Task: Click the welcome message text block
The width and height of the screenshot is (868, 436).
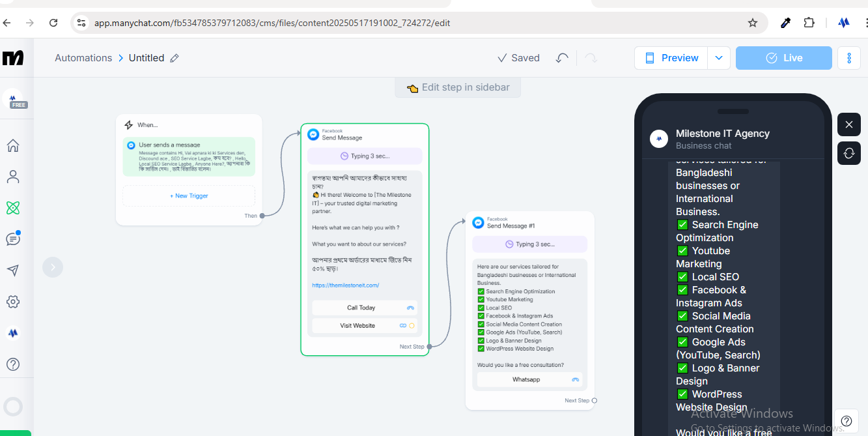Action: [365, 233]
